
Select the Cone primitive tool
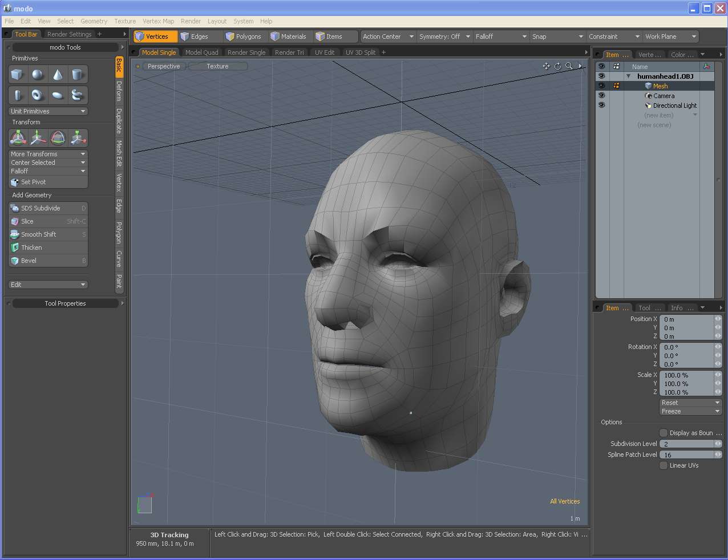point(58,74)
